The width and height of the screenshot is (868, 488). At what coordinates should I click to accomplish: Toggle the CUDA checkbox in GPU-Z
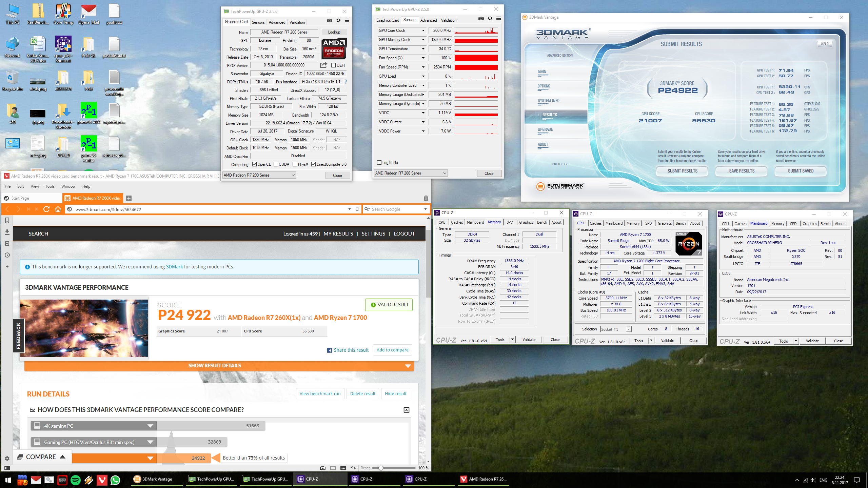276,164
